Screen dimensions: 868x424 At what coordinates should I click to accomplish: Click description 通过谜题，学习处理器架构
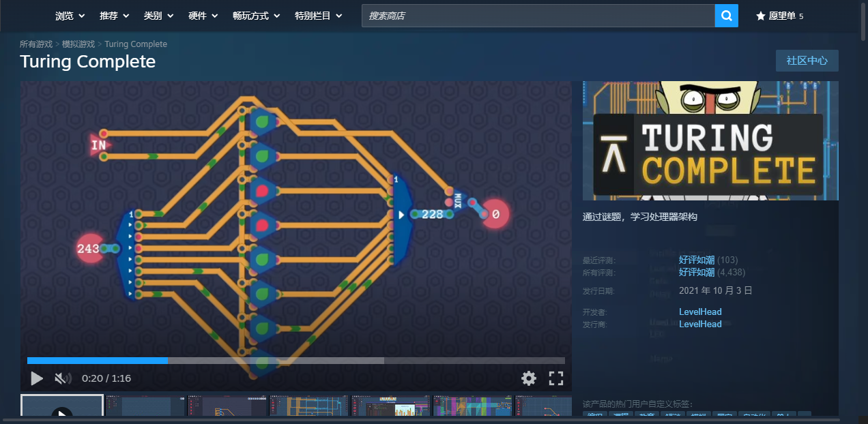pos(640,217)
